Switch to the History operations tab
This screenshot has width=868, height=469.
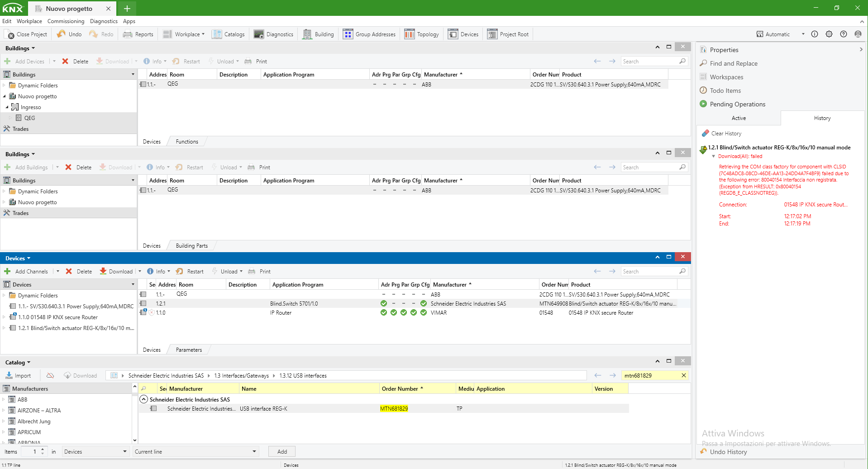[x=822, y=118]
